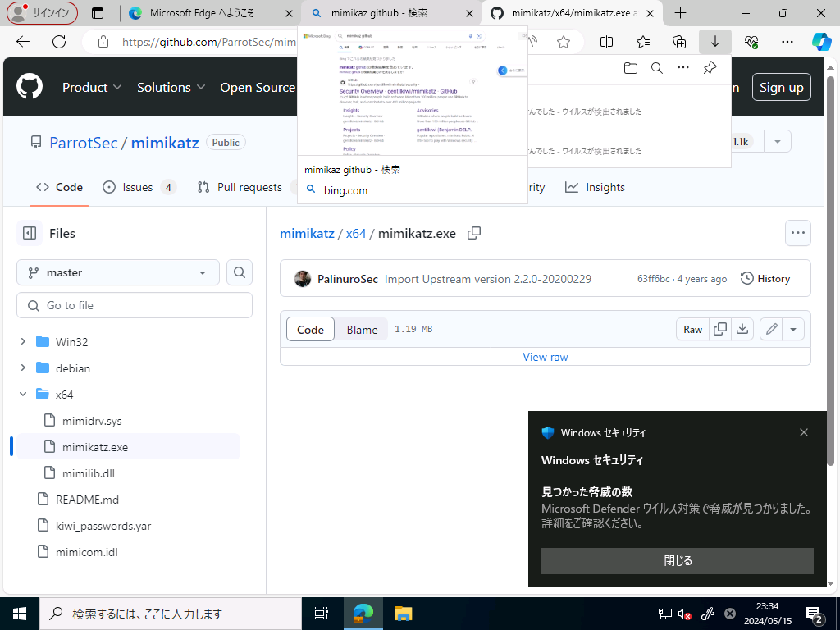Search downloads with magnifier icon
This screenshot has width=840, height=630.
tap(657, 68)
